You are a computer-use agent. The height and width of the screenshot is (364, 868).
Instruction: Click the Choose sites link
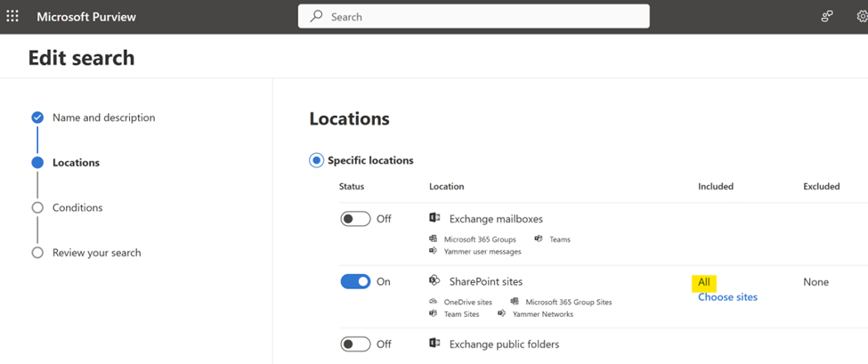[727, 297]
